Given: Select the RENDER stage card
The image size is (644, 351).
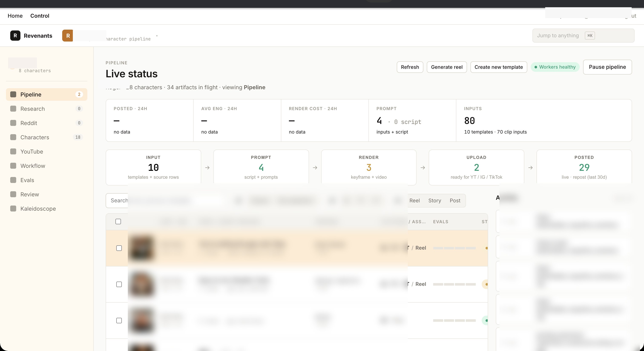Looking at the screenshot, I should pos(368,167).
